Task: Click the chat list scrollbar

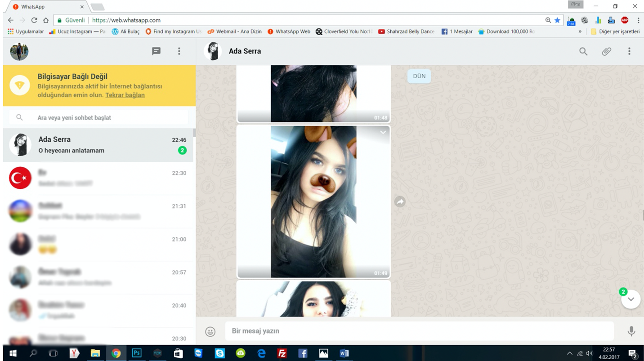Action: click(x=194, y=132)
